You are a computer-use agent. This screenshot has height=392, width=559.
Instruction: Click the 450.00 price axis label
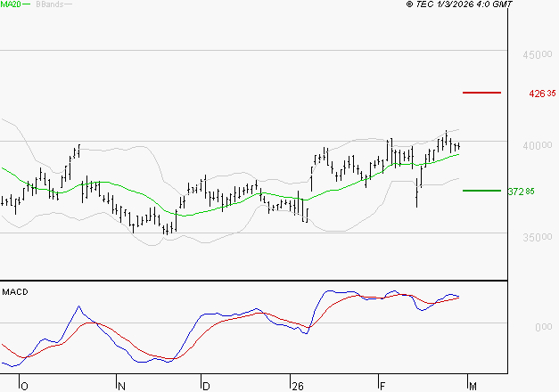coord(538,54)
